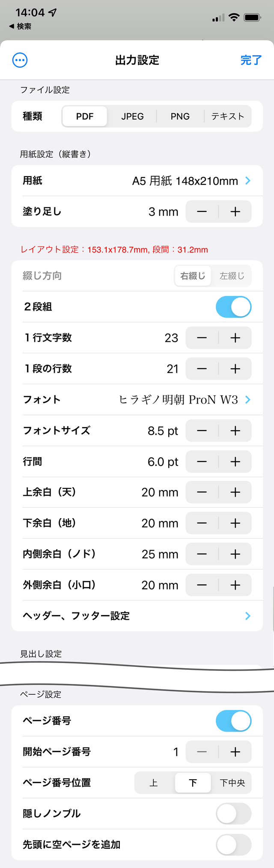Image resolution: width=274 pixels, height=868 pixels.
Task: Decrease 上余白(天) margin with minus
Action: (202, 492)
